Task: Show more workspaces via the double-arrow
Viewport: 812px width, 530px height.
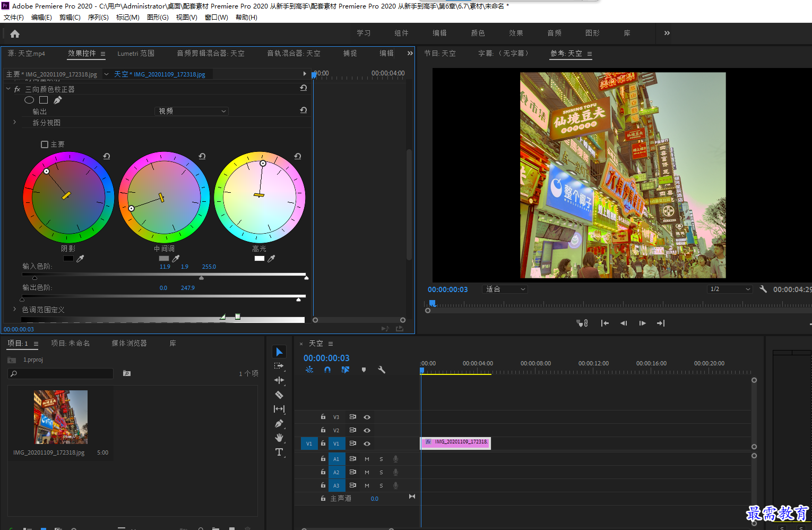Action: click(667, 33)
